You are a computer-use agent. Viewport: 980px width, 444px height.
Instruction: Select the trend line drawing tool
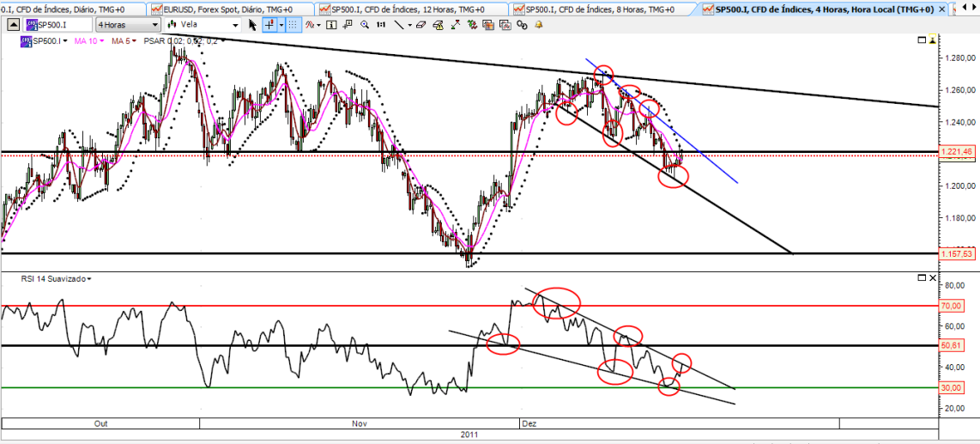(399, 24)
